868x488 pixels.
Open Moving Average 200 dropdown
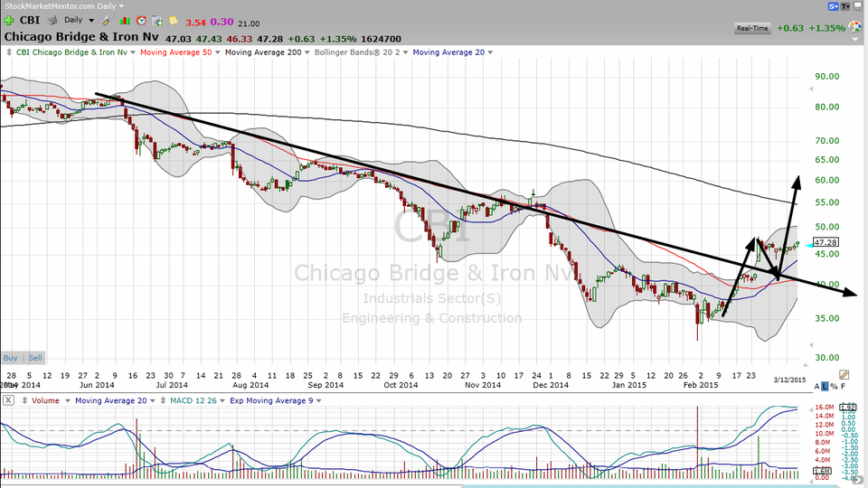click(307, 52)
